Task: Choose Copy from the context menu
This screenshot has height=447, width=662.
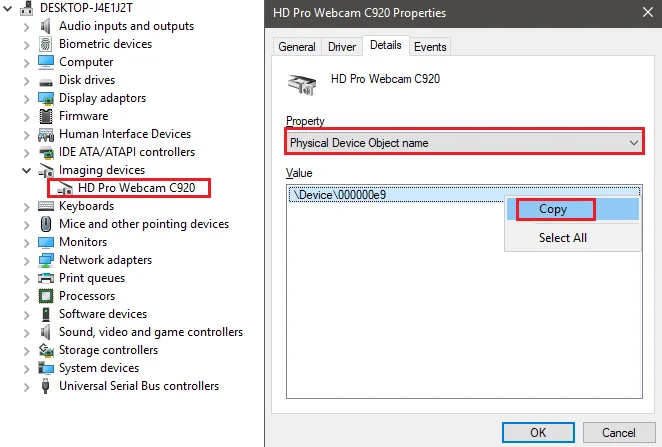Action: point(573,209)
